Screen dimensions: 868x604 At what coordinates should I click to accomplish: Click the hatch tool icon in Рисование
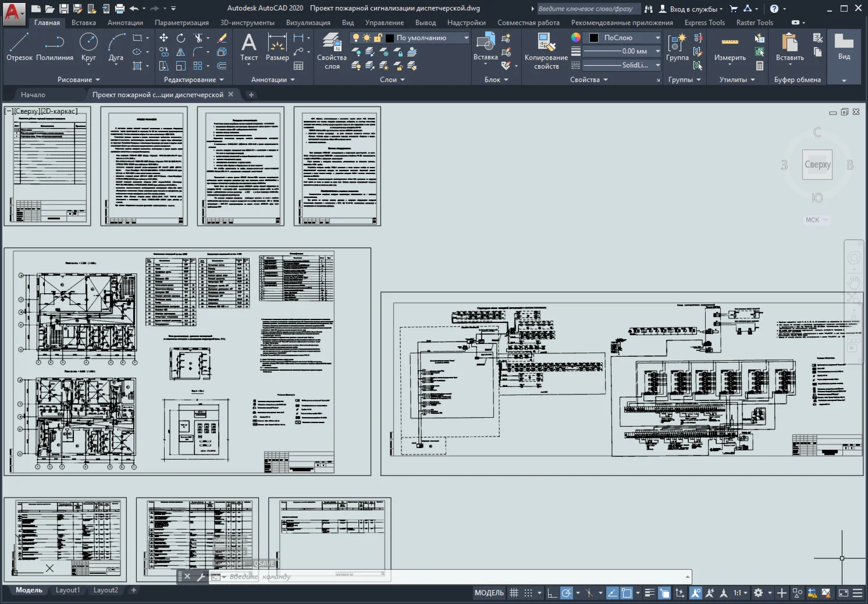click(138, 66)
